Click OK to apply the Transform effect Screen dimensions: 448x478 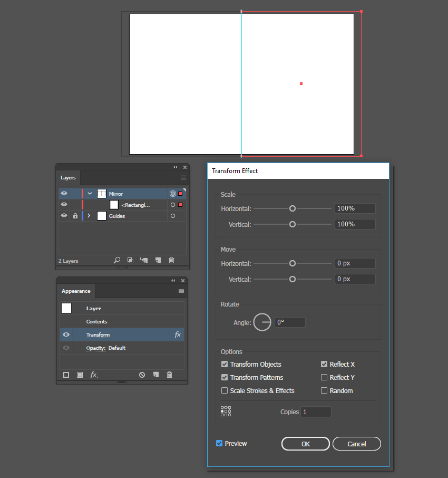click(x=306, y=444)
